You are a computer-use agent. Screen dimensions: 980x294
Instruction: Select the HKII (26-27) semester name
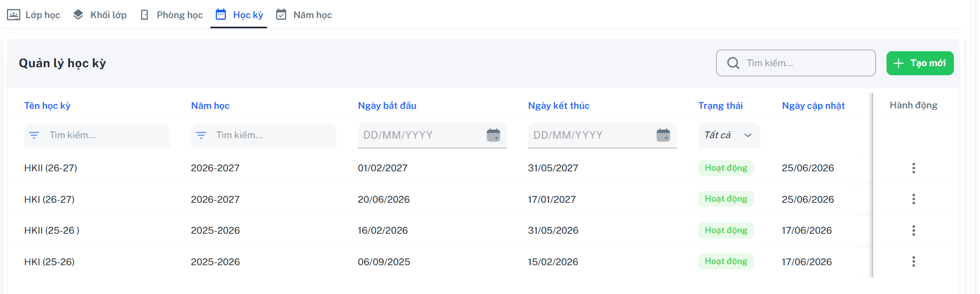(51, 168)
